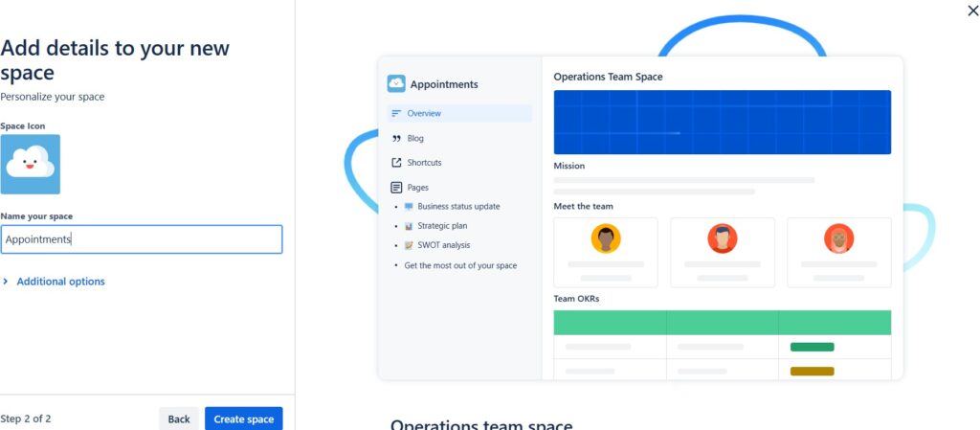Click the Step 2 of 2 text
The image size is (980, 430).
click(26, 419)
